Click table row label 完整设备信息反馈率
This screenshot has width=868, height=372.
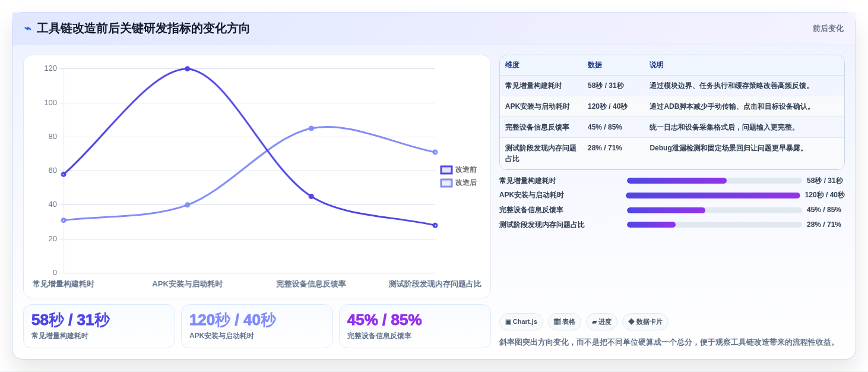[x=537, y=127]
